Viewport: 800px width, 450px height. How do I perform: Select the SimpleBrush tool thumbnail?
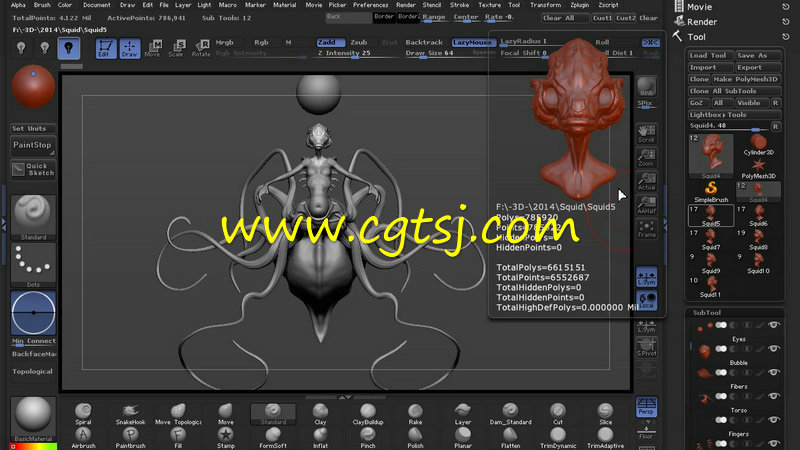[711, 192]
